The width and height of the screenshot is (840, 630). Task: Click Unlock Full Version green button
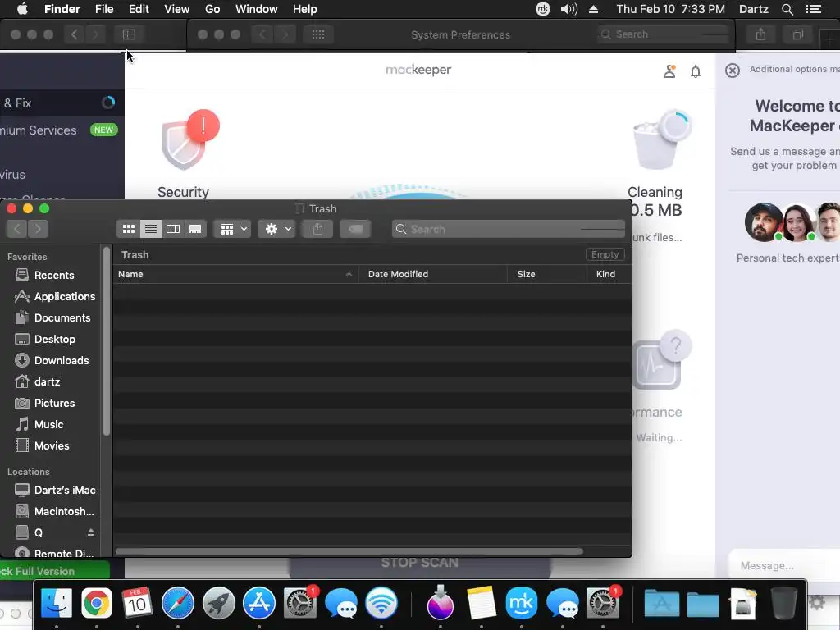click(x=55, y=571)
